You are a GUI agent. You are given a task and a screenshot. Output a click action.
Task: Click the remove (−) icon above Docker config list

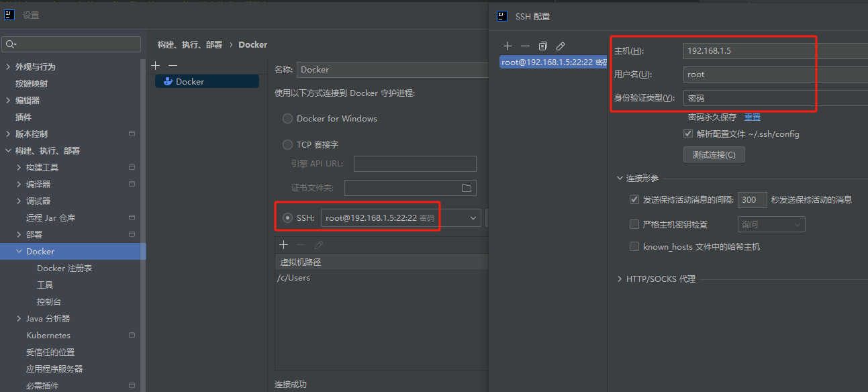pos(172,65)
